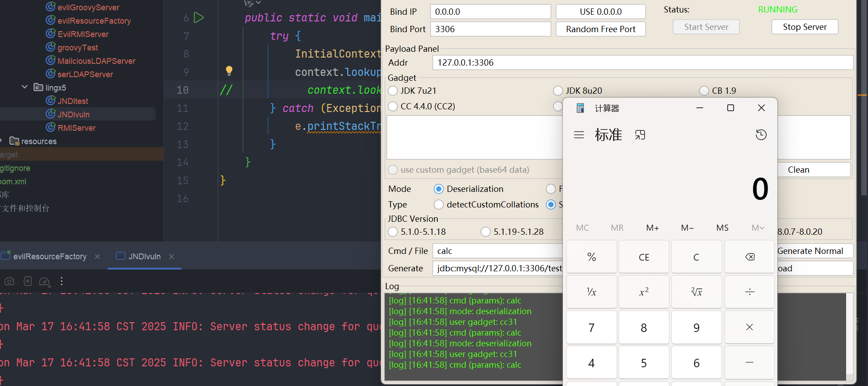Click Stop Server button

805,27
